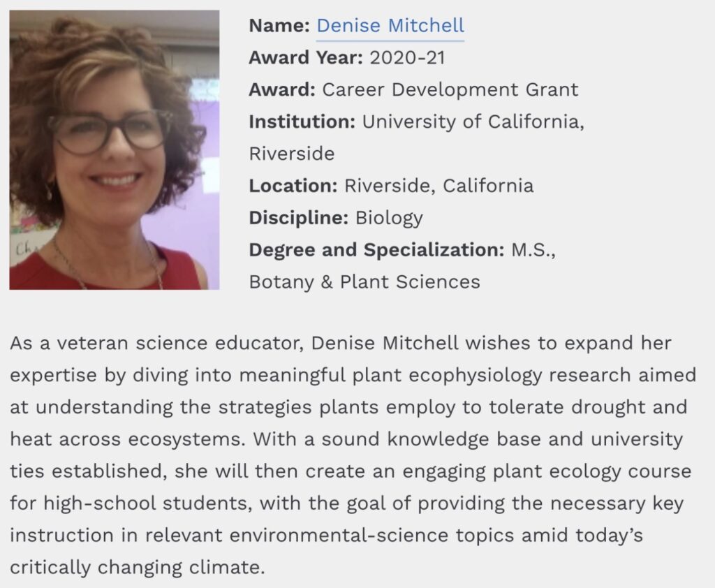Select the Biology discipline value
The height and width of the screenshot is (588, 715).
pyautogui.click(x=389, y=218)
